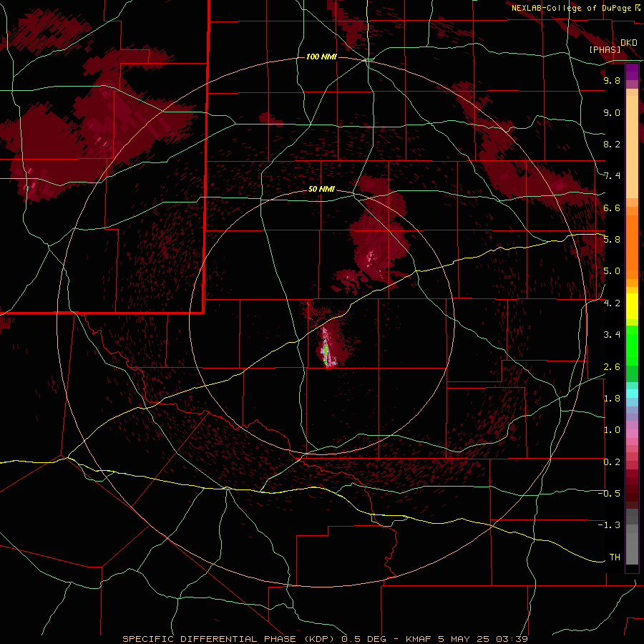Screen dimensions: 644x644
Task: Click the 4.2 value on the color scale
Action: (612, 303)
